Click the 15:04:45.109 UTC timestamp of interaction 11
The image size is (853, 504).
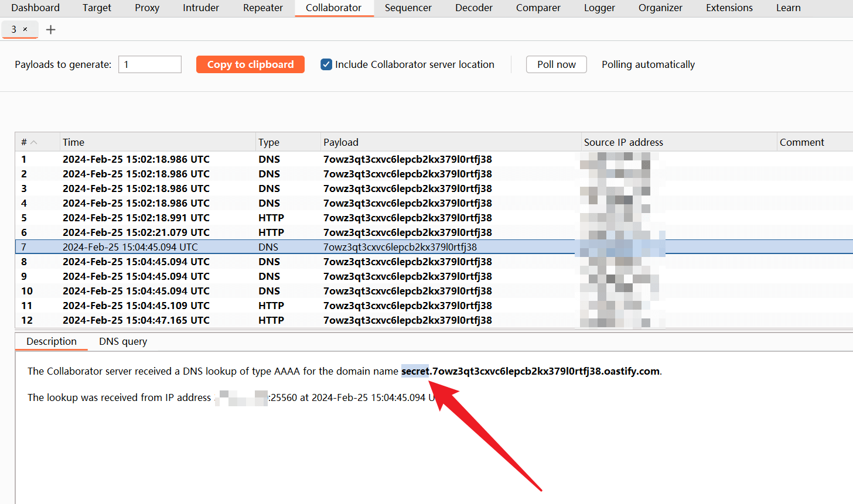136,306
